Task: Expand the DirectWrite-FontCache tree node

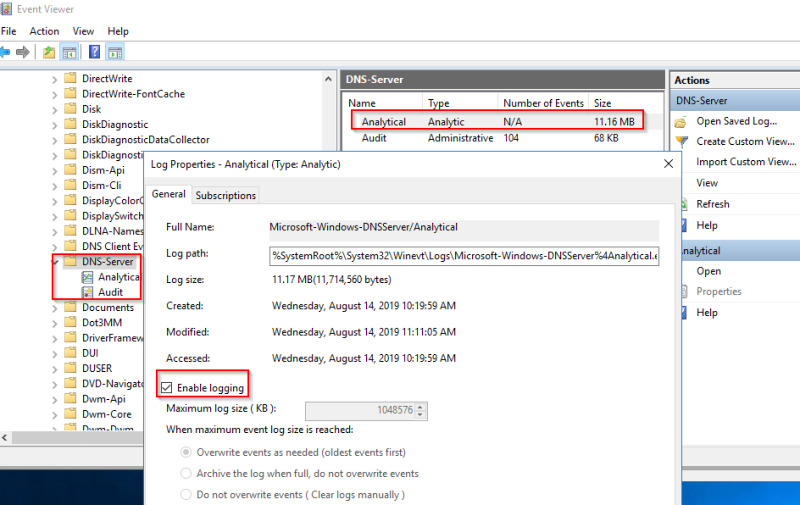Action: (x=55, y=94)
